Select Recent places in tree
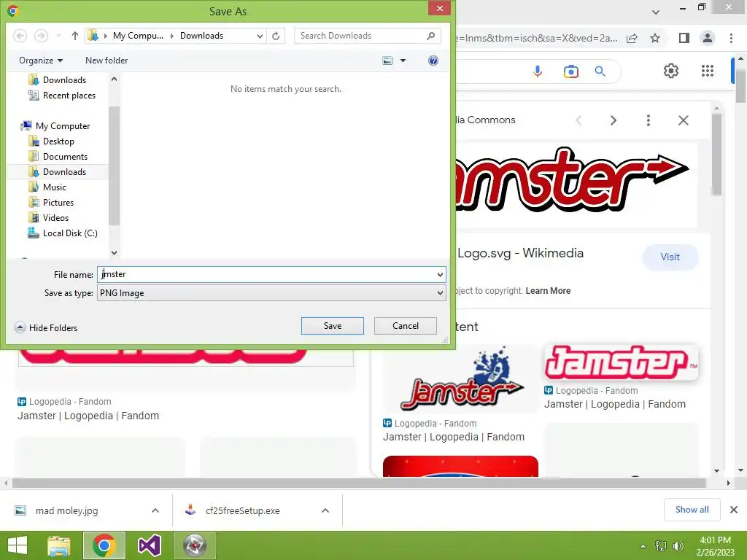Viewport: 747px width, 560px height. tap(62, 96)
